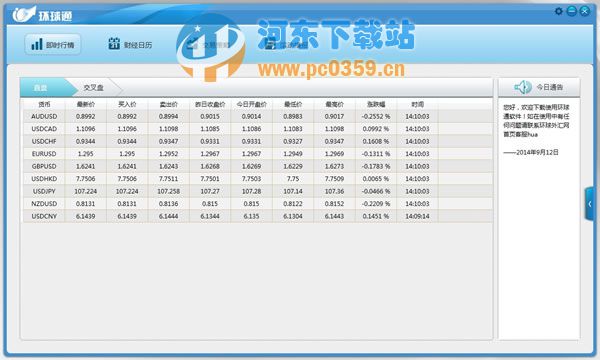Viewport: 600px width, 360px height.
Task: Open the 即时行情 real-time quotes view
Action: (52, 44)
